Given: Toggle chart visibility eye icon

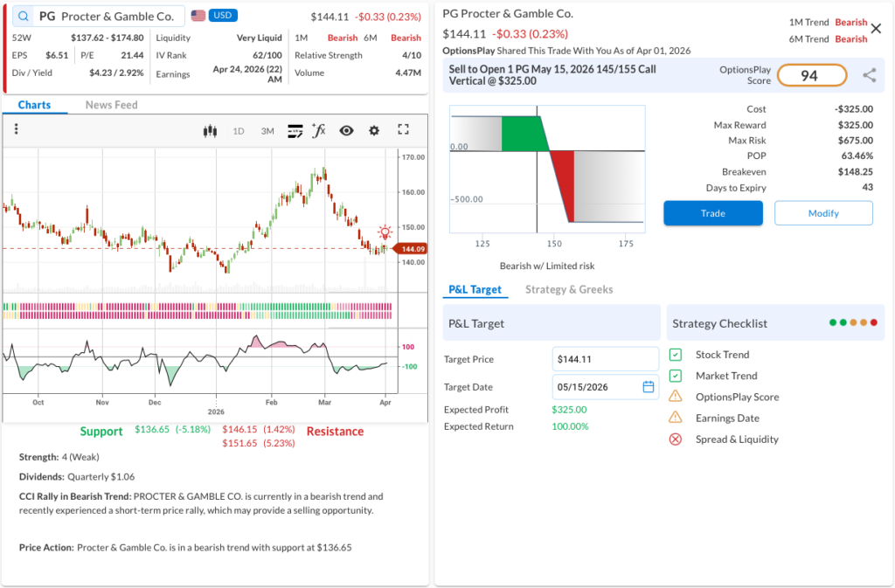Looking at the screenshot, I should (346, 131).
